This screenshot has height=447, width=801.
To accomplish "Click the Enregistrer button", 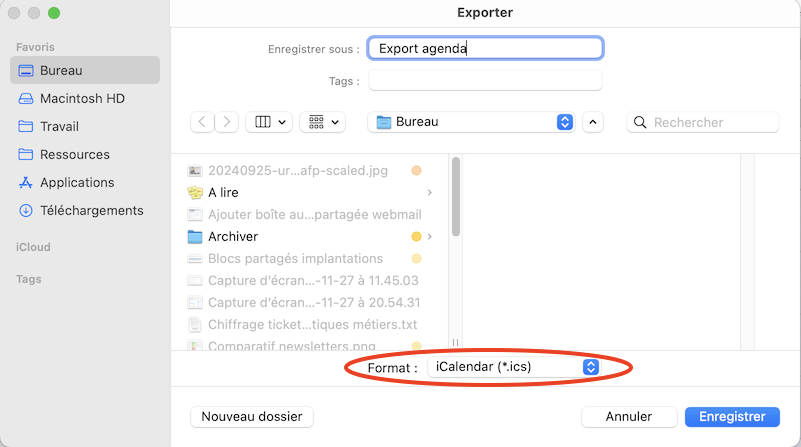I will [732, 416].
